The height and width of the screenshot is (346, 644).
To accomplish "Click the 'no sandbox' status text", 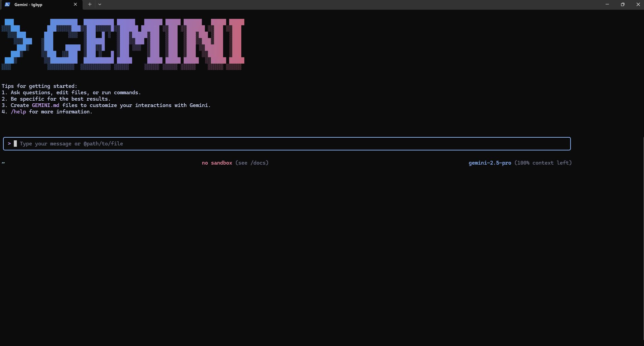I will [217, 163].
